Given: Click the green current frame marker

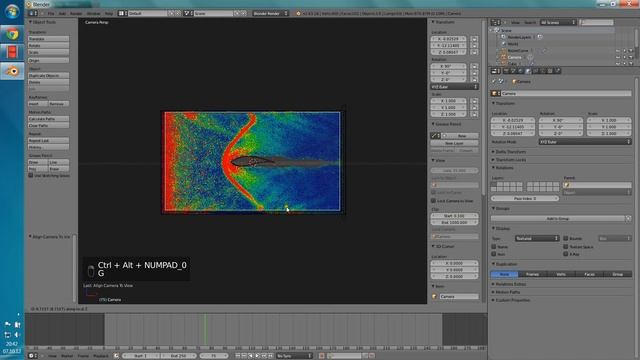Looking at the screenshot, I should point(205,329).
